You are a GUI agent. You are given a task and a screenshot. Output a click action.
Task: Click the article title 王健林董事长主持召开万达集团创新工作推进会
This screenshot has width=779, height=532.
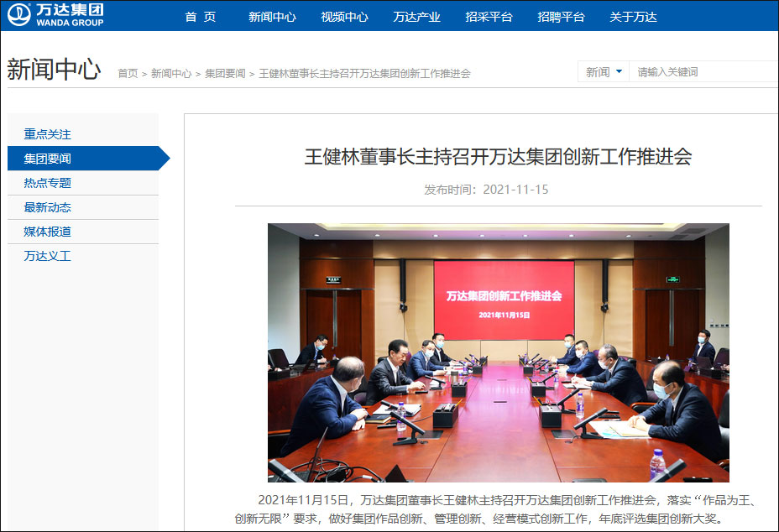(x=498, y=156)
